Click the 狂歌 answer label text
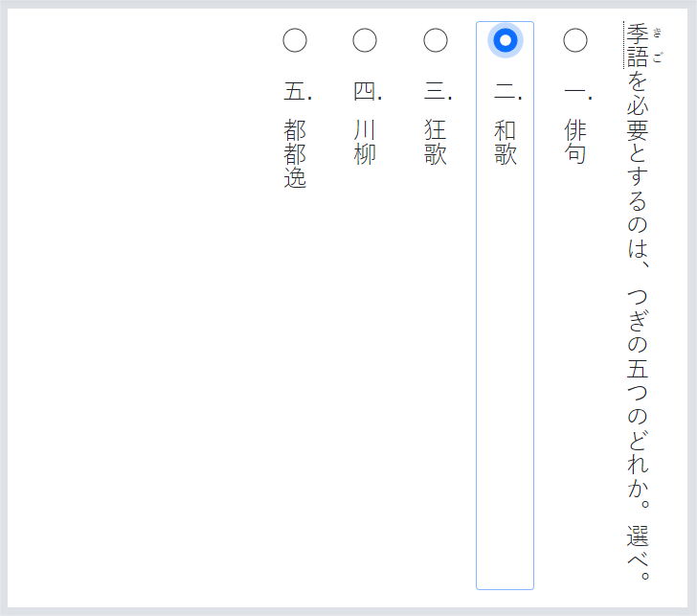 pos(436,142)
